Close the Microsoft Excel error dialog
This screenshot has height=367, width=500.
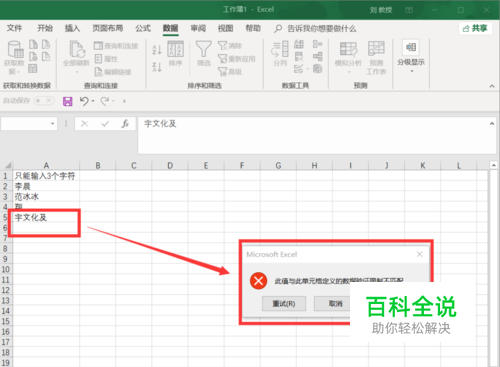click(x=420, y=254)
